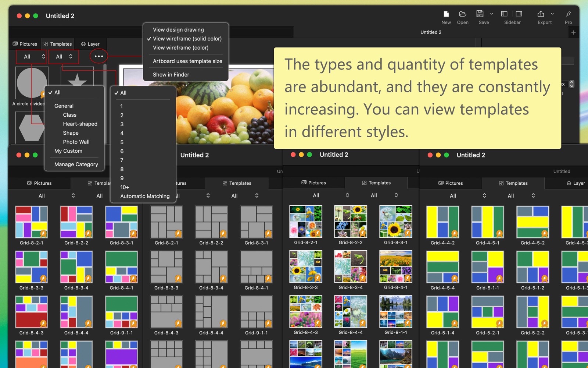The height and width of the screenshot is (368, 588).
Task: Open the second All count dropdown
Action: coord(64,57)
